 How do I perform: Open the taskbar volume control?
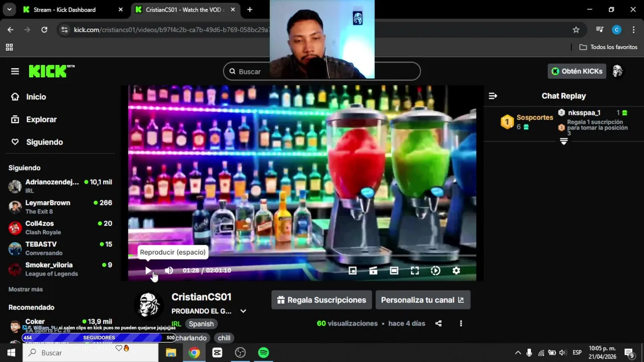coord(562,353)
